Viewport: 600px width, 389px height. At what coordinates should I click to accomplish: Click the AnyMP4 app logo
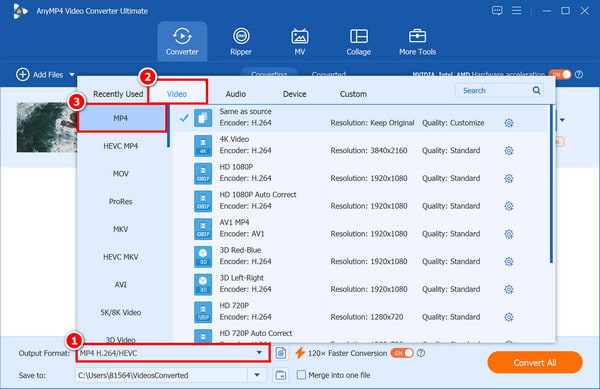(x=20, y=11)
